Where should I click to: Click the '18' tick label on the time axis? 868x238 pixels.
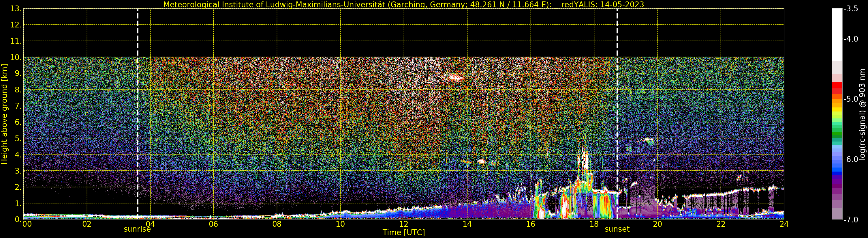tap(594, 224)
